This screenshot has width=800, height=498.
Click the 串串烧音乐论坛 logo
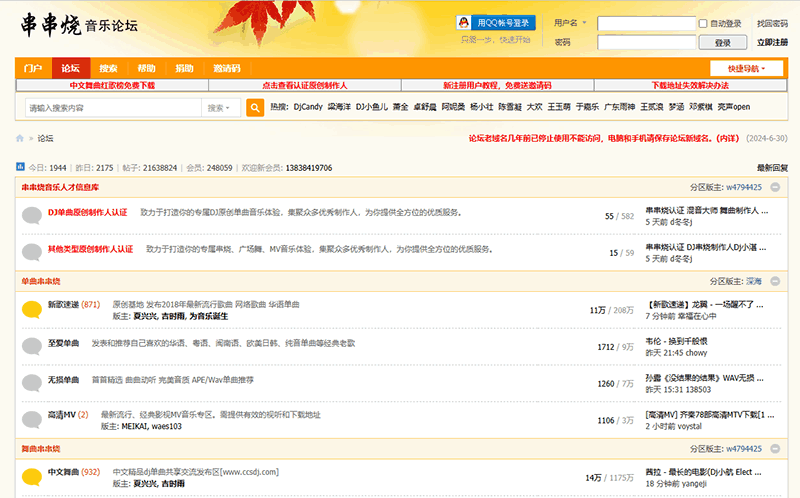[79, 25]
